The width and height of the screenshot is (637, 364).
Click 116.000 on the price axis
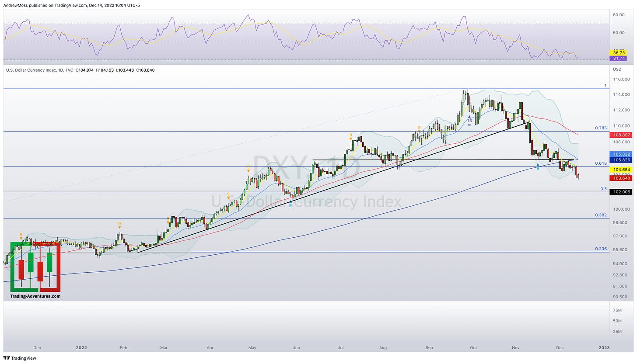620,79
